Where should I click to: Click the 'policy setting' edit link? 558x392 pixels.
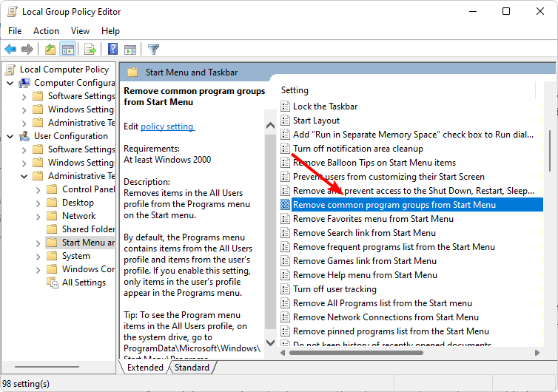point(167,126)
